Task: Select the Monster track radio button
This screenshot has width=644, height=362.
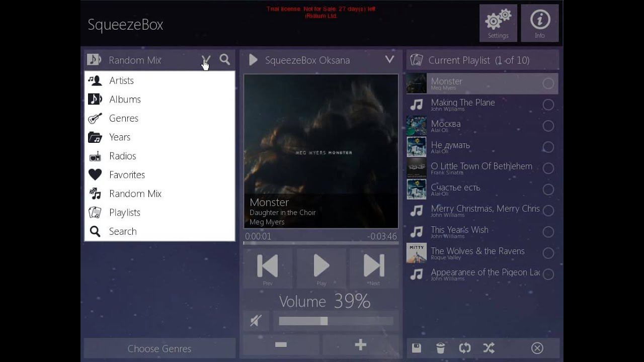Action: tap(548, 83)
